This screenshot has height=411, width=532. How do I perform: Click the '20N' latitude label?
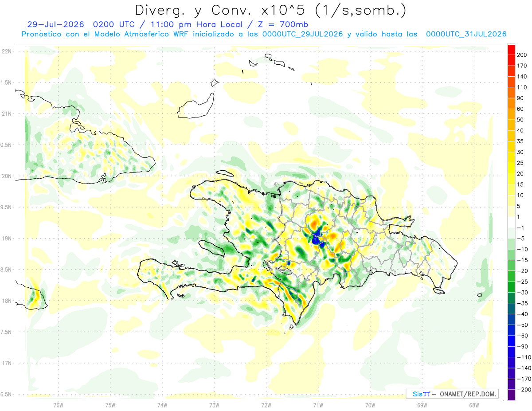7,176
